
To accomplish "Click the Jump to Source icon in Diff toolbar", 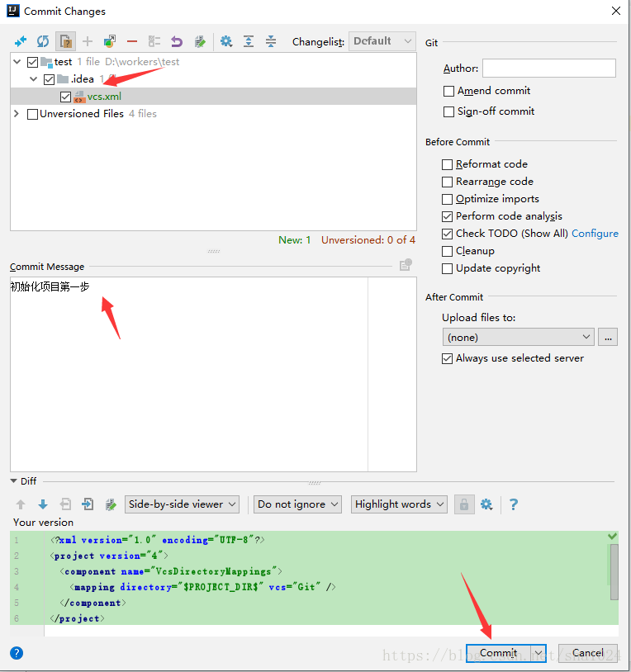I will tap(111, 504).
